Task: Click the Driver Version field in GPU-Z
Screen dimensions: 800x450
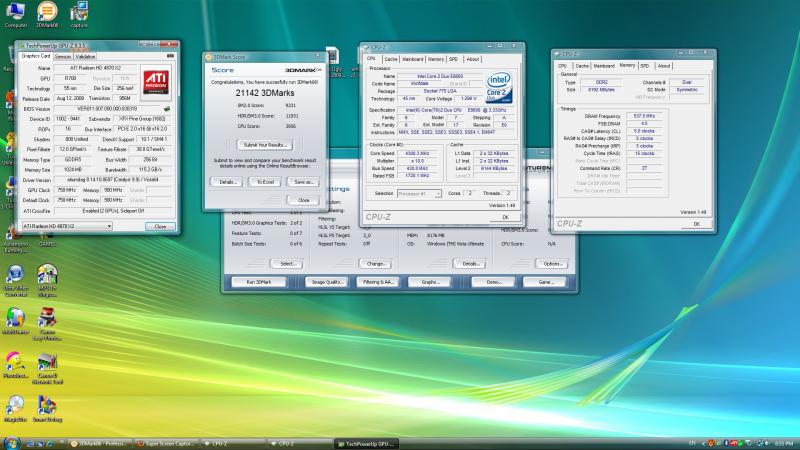Action: [x=113, y=180]
